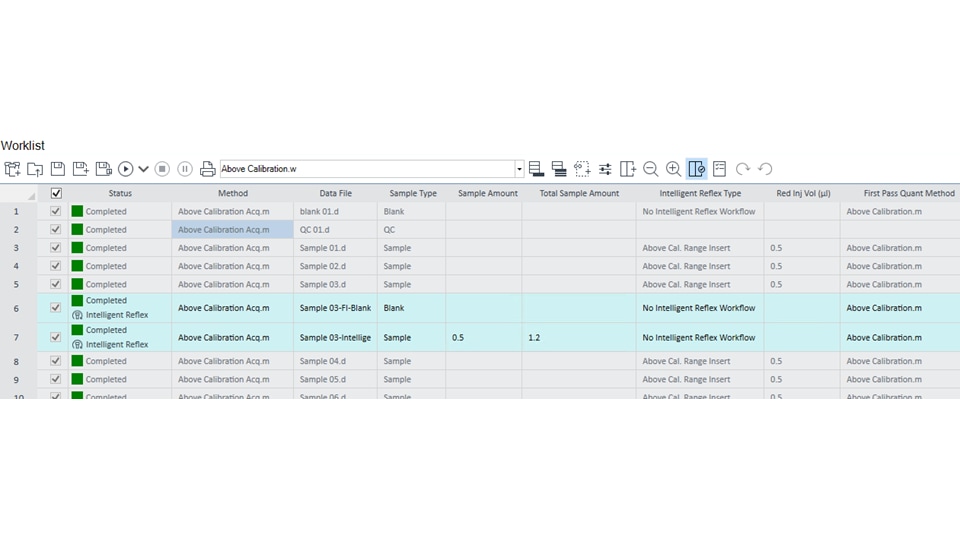Click the zoom in magnifier icon
The height and width of the screenshot is (540, 960).
coord(674,169)
